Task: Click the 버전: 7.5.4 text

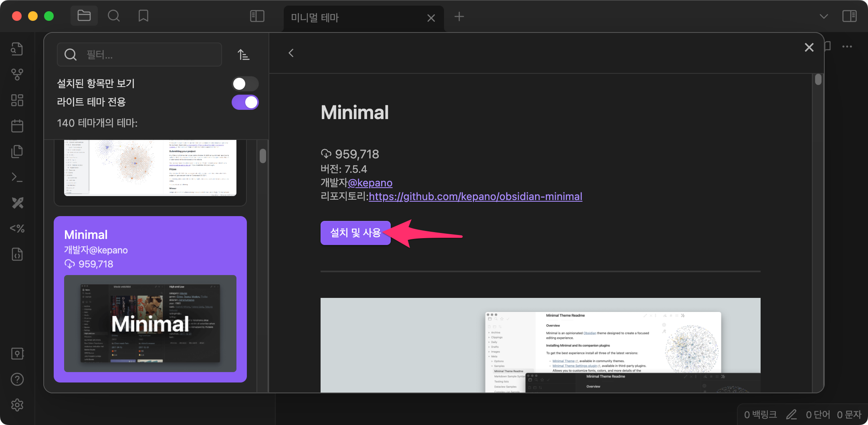Action: 344,169
